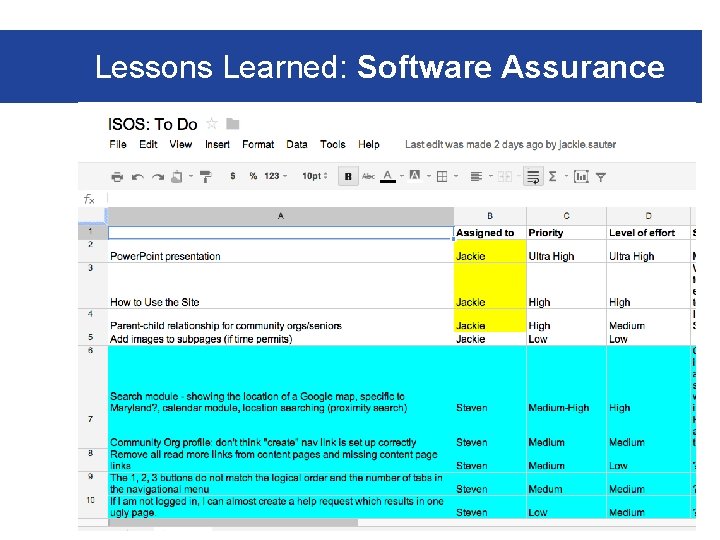Viewport: 720px width, 540px height.
Task: Click the 'Parent-child relationship' task cell
Action: tap(281, 321)
